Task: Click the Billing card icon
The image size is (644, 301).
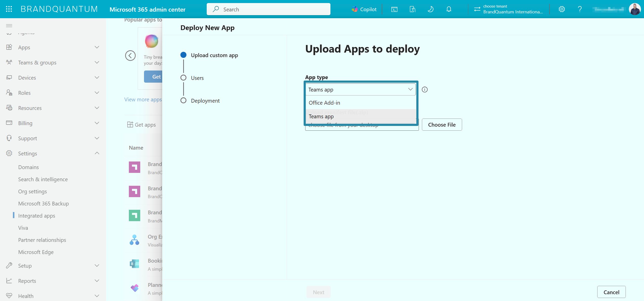Action: point(9,123)
